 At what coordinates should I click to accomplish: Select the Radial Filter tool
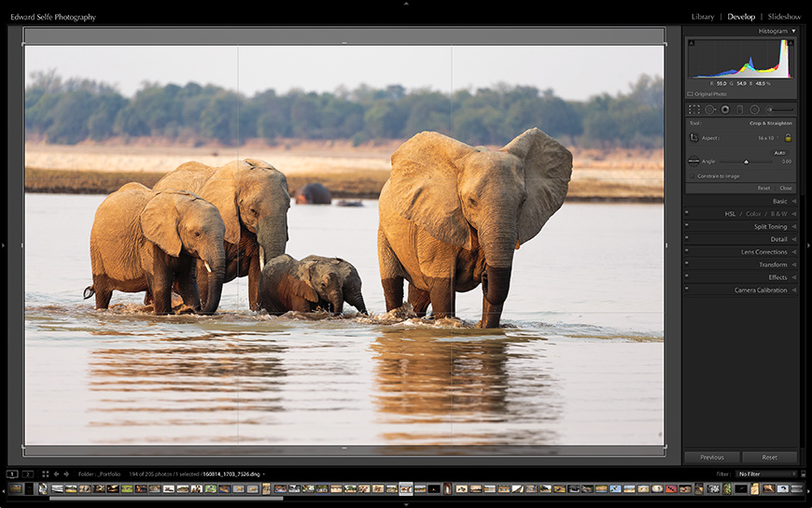pos(754,109)
